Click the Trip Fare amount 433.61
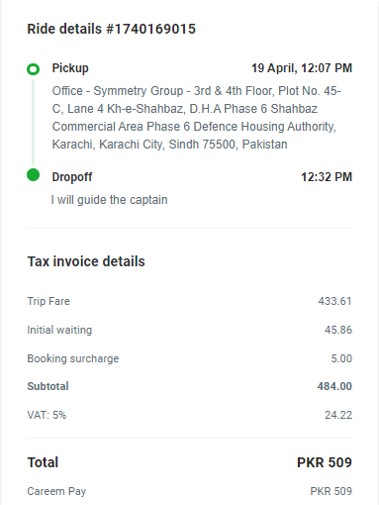The width and height of the screenshot is (379, 505). click(x=335, y=301)
